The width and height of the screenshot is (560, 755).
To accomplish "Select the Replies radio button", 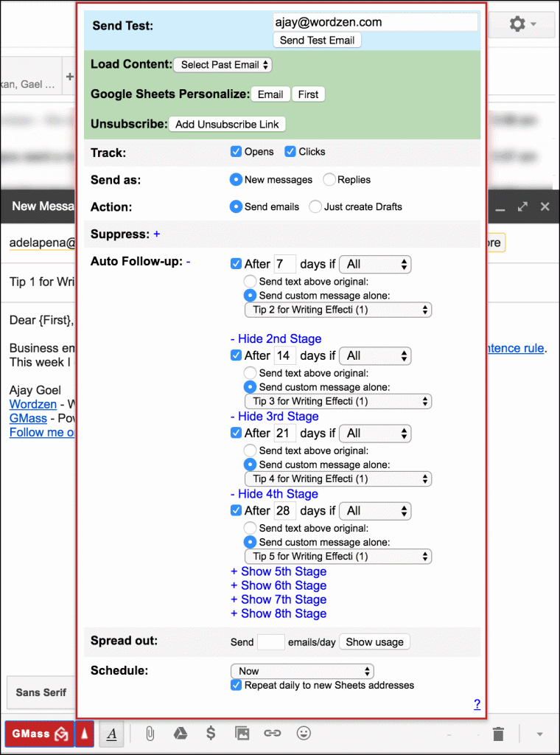I will (329, 180).
